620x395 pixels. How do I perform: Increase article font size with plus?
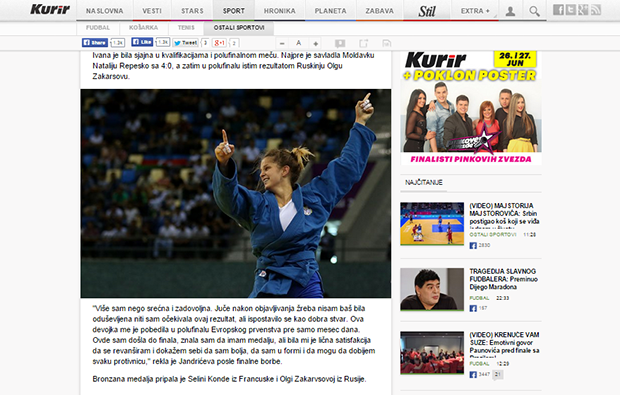coord(316,43)
